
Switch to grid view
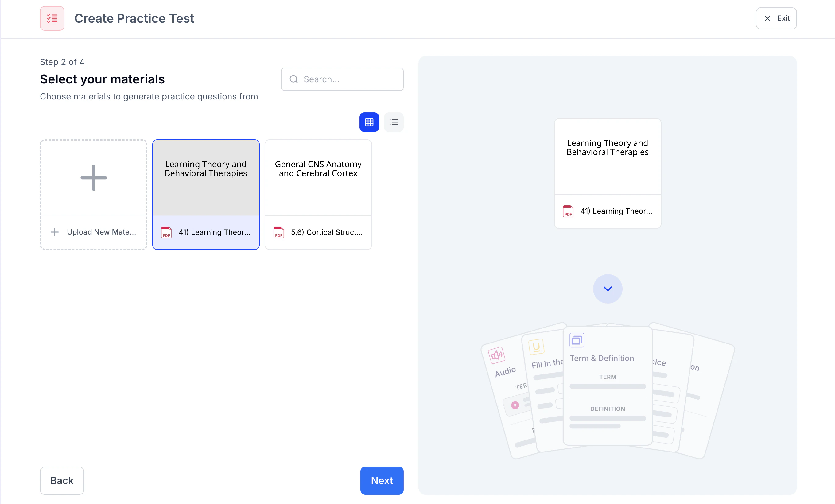[369, 122]
